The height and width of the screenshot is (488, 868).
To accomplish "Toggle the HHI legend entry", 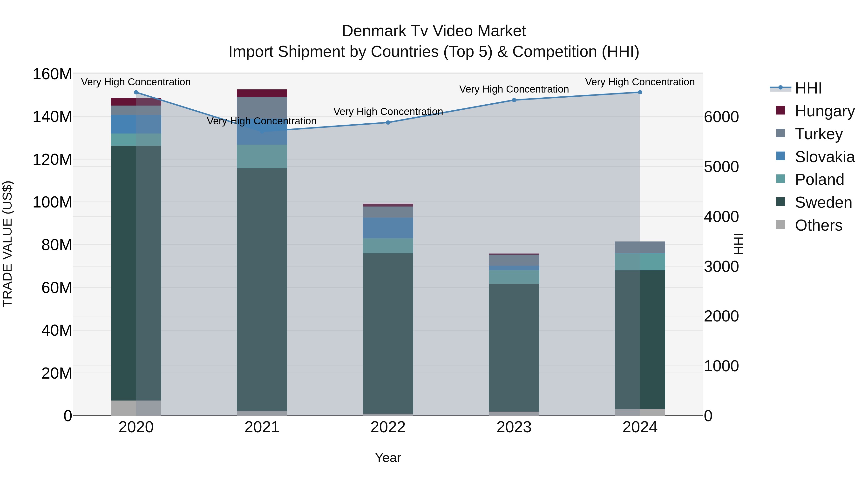I will 796,88.
